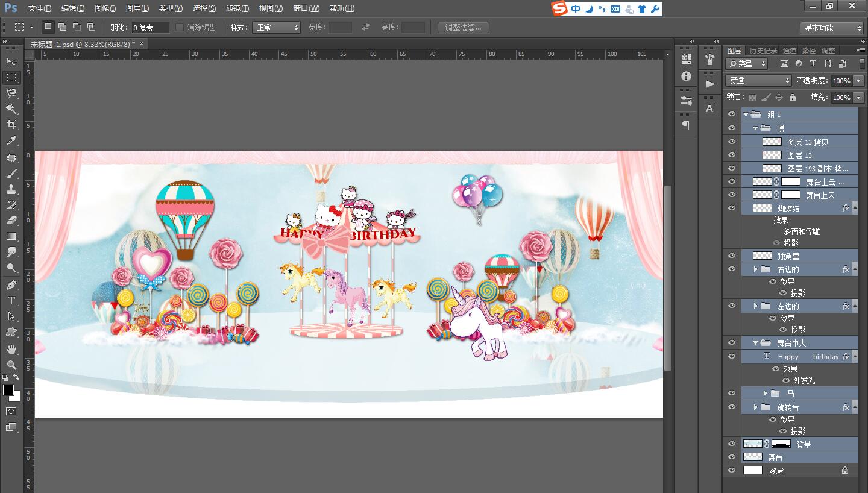Open the 类型 filter type dropdown
This screenshot has width=868, height=493.
(x=746, y=63)
